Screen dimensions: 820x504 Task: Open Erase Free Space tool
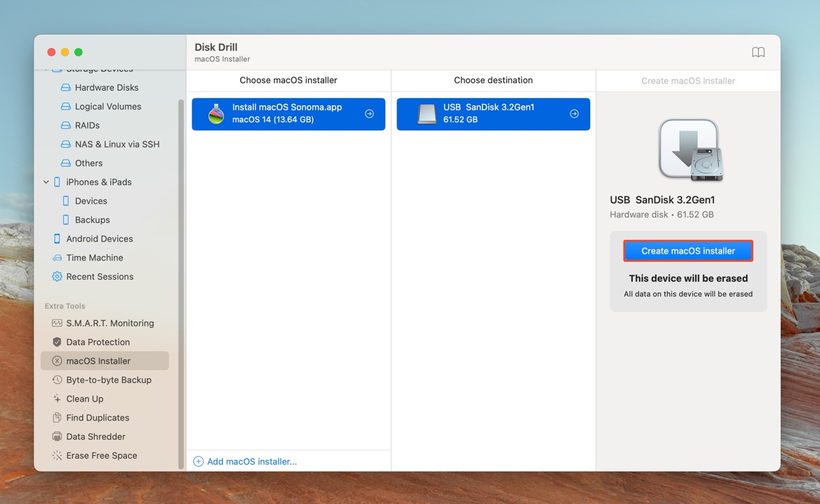click(102, 455)
